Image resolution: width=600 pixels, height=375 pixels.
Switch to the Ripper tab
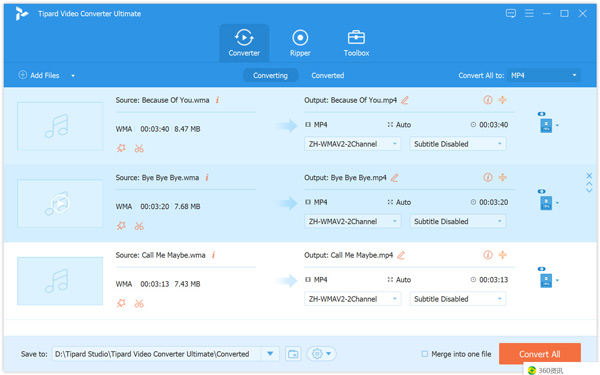(300, 43)
